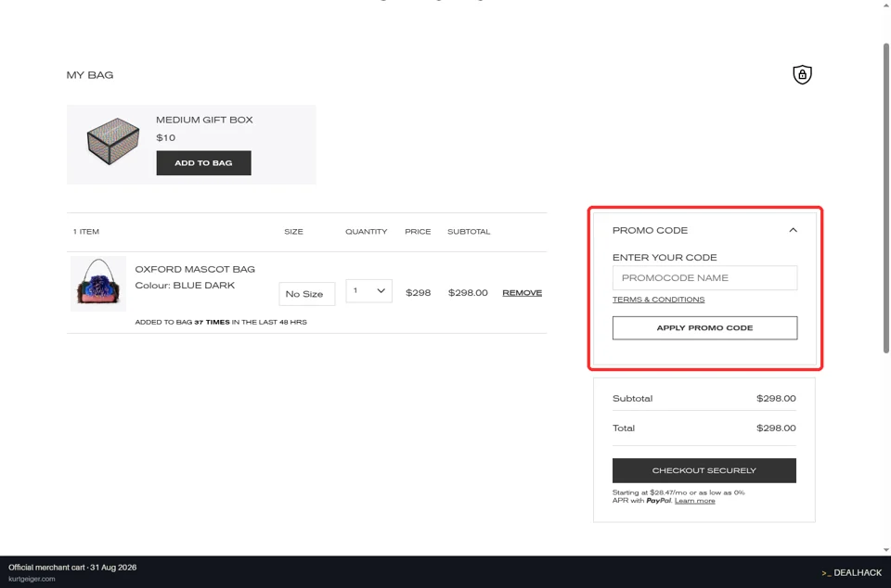
Task: Click the Subtotal label in order summary
Action: pyautogui.click(x=632, y=399)
